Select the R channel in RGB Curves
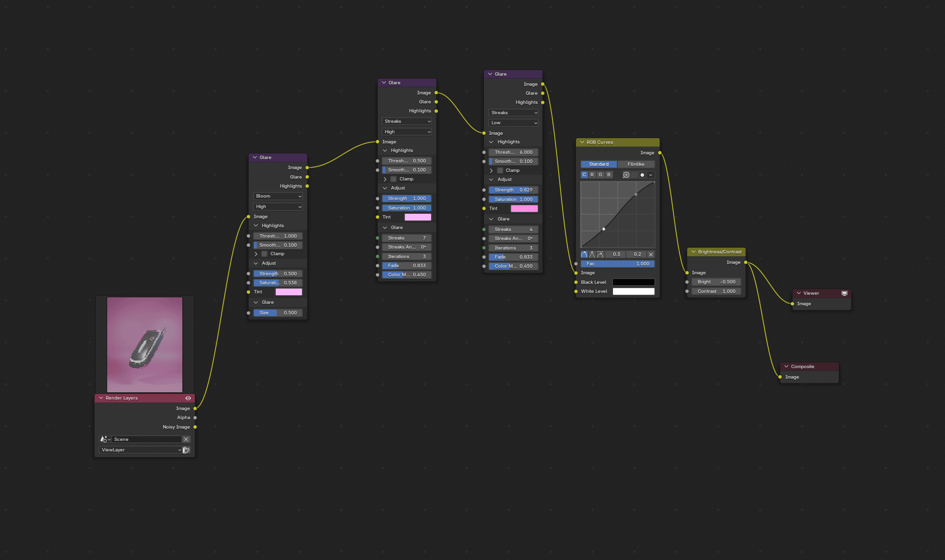Image resolution: width=945 pixels, height=560 pixels. 592,175
